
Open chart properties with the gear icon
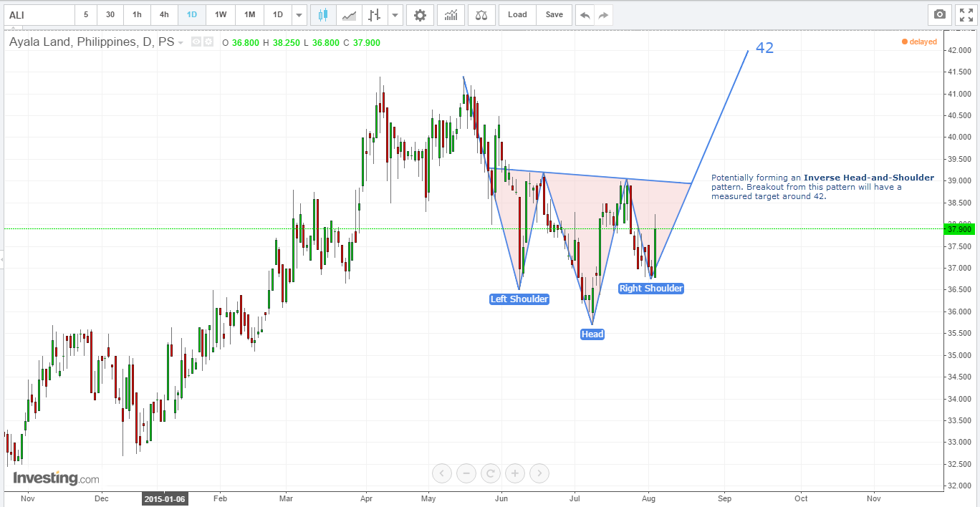420,14
